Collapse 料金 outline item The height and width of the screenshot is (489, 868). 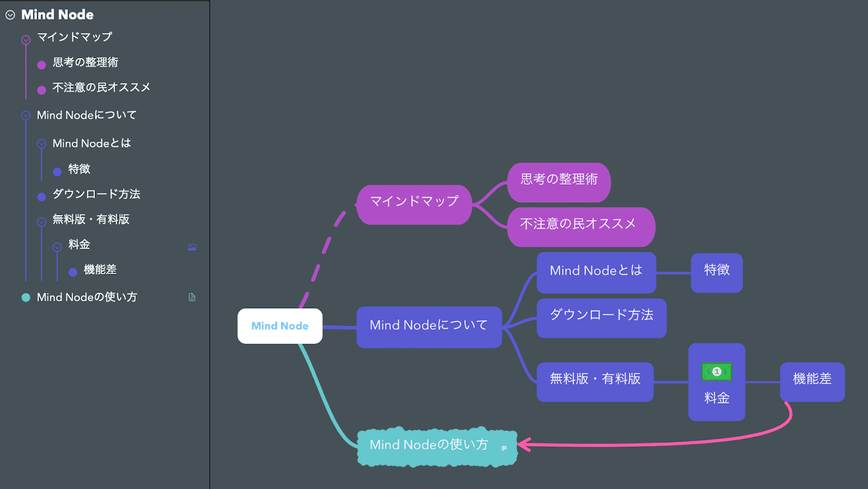click(57, 247)
